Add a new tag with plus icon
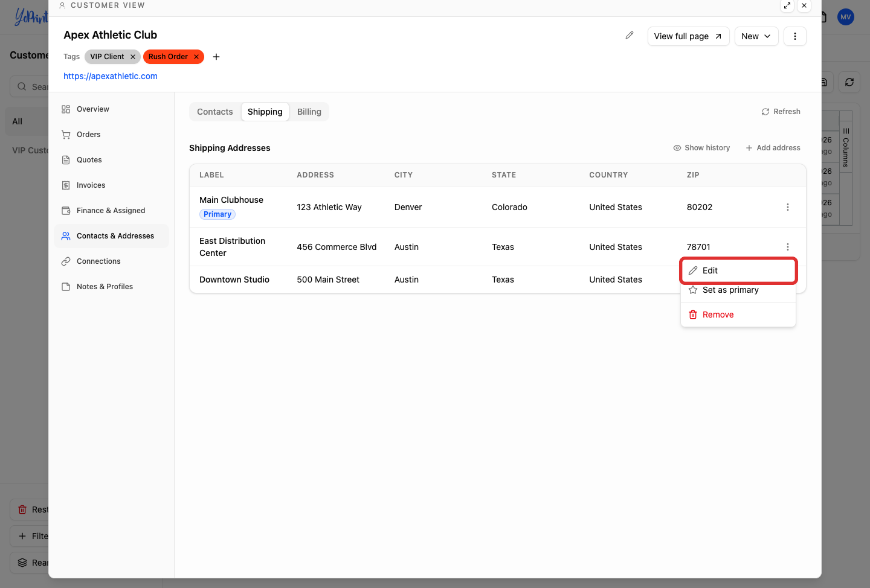Screen dimensions: 870x588 point(216,57)
